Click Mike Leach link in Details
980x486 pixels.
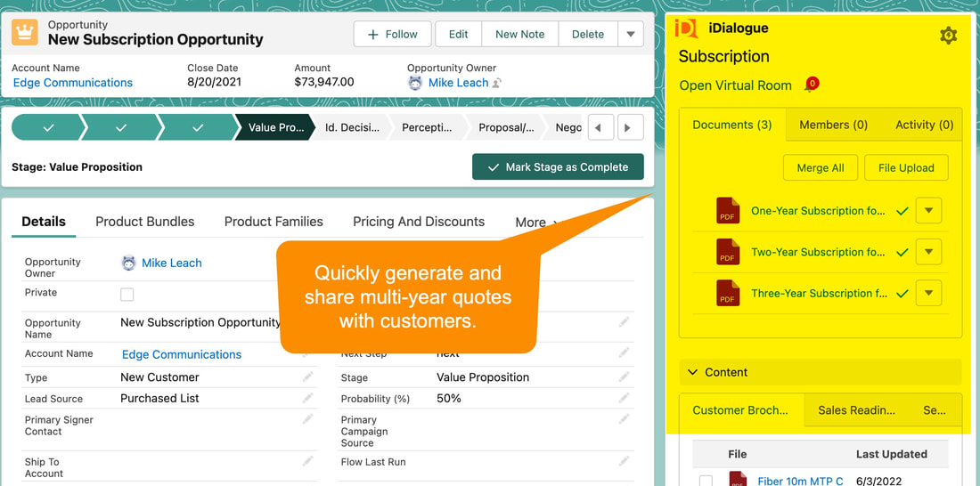[x=172, y=263]
